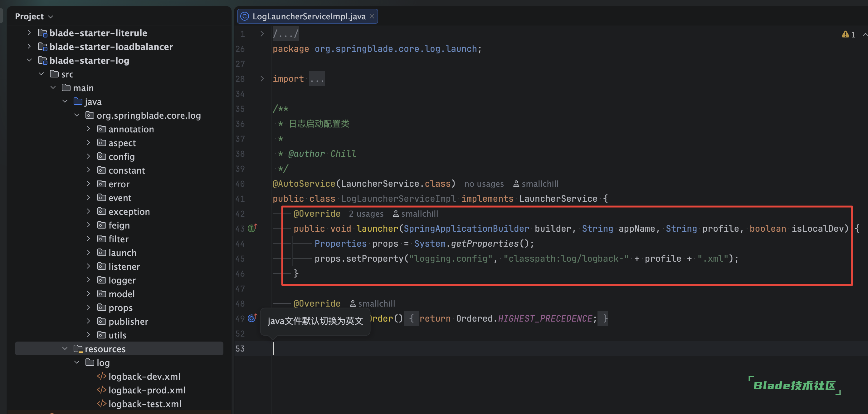Collapse the blade-starter-log module
This screenshot has width=868, height=414.
29,60
